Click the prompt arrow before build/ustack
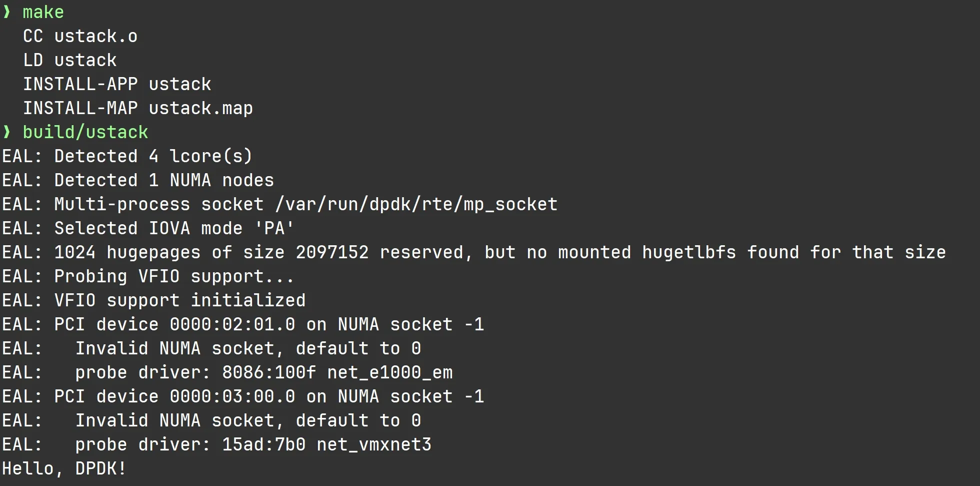980x486 pixels. pos(6,132)
